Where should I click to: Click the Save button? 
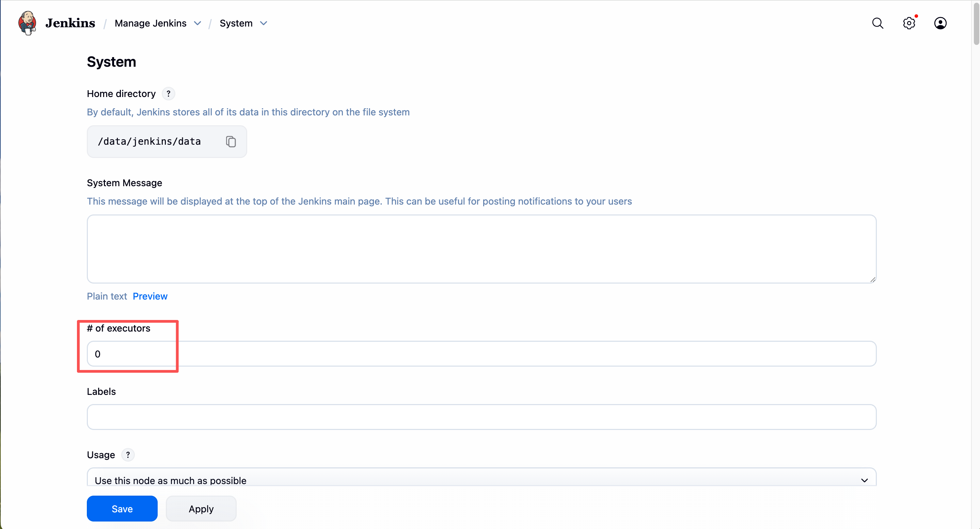point(122,509)
